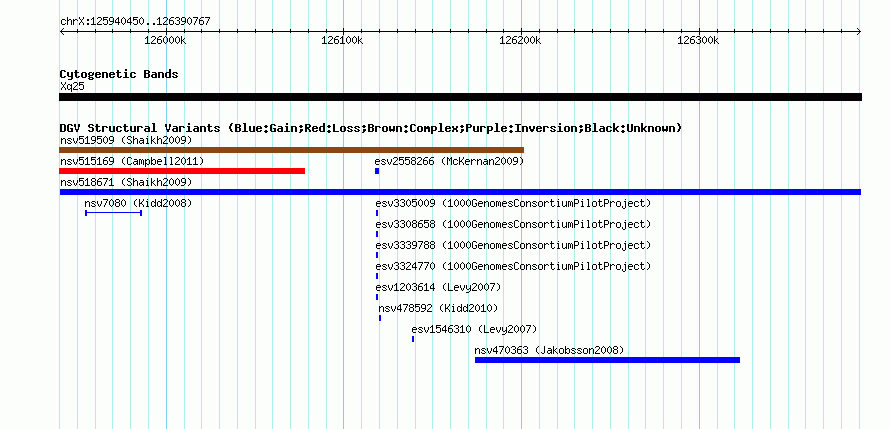Click the 126200k ruler tick label

pyautogui.click(x=520, y=41)
